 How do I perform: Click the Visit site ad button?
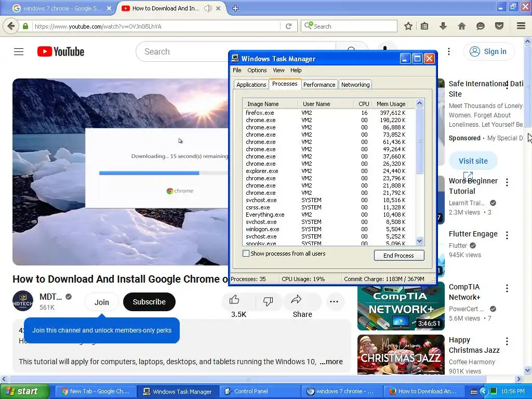pyautogui.click(x=473, y=161)
